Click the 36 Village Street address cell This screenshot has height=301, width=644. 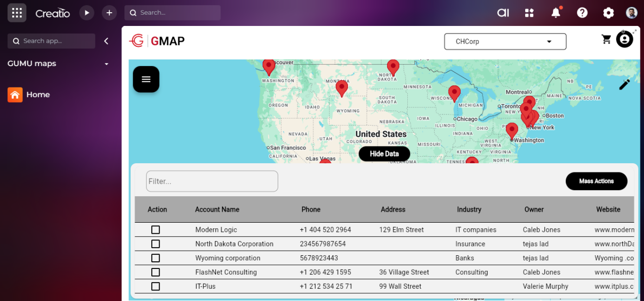pyautogui.click(x=404, y=272)
